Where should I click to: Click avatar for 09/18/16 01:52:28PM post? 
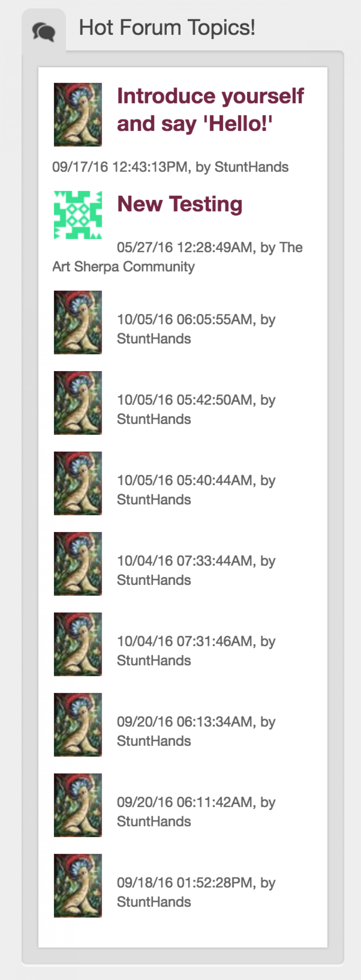pos(78,886)
